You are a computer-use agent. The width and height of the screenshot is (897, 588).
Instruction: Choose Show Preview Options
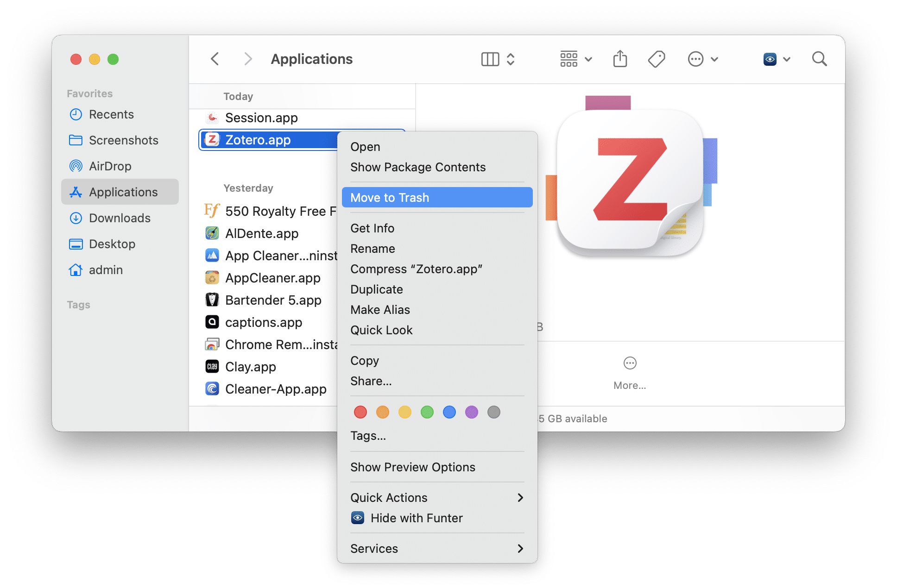click(x=437, y=467)
